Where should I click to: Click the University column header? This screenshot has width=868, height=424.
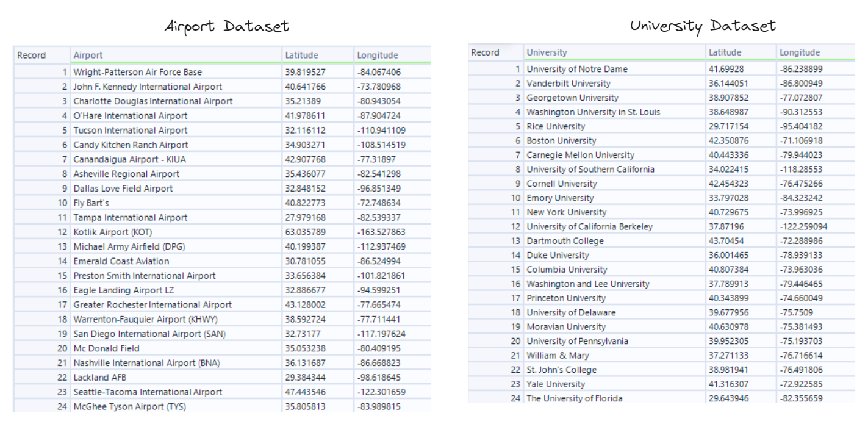coord(547,52)
